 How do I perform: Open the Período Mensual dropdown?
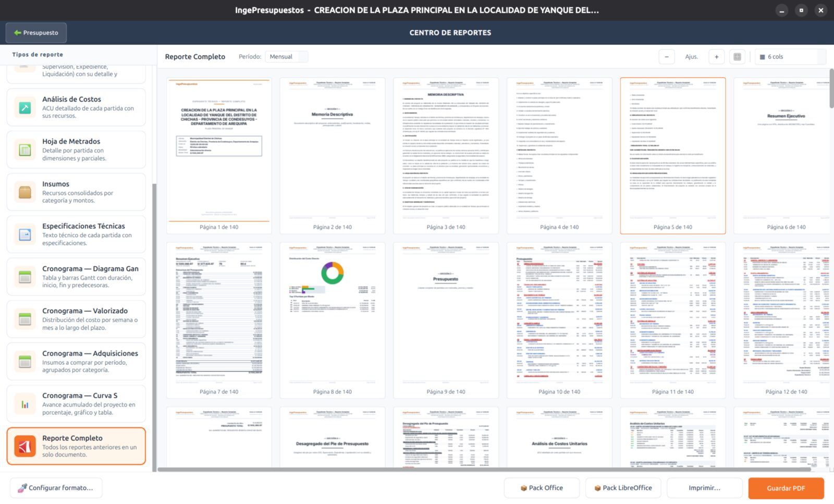pyautogui.click(x=287, y=57)
